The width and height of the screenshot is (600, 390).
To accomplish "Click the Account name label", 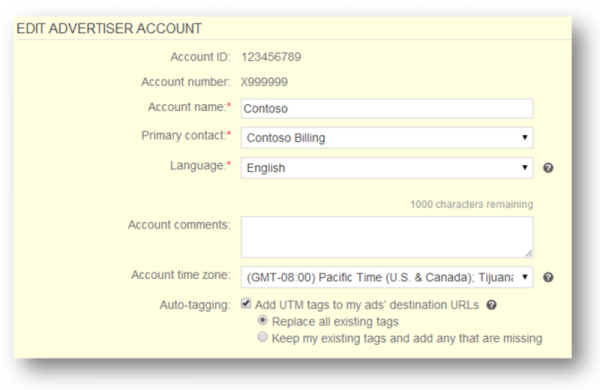I will tap(189, 107).
